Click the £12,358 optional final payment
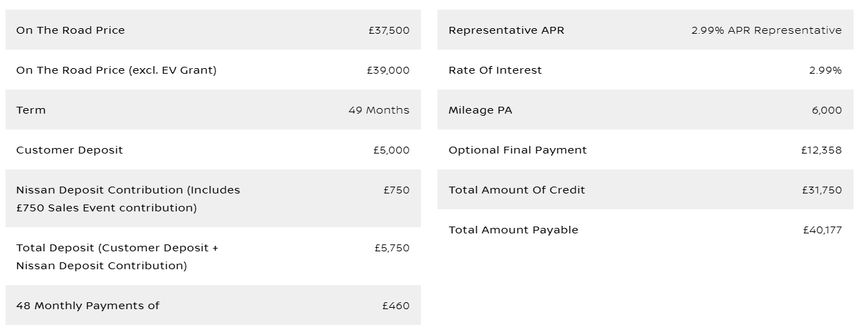This screenshot has height=336, width=868. click(x=821, y=150)
